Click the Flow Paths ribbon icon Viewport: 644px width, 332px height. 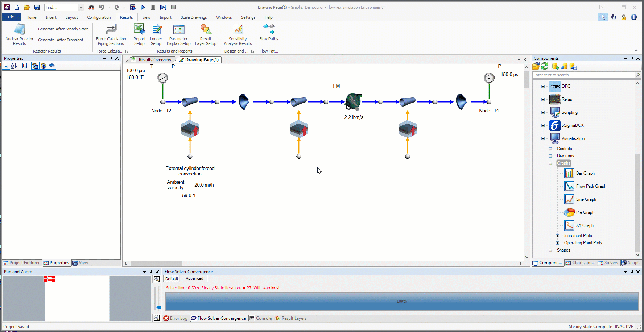click(x=269, y=29)
